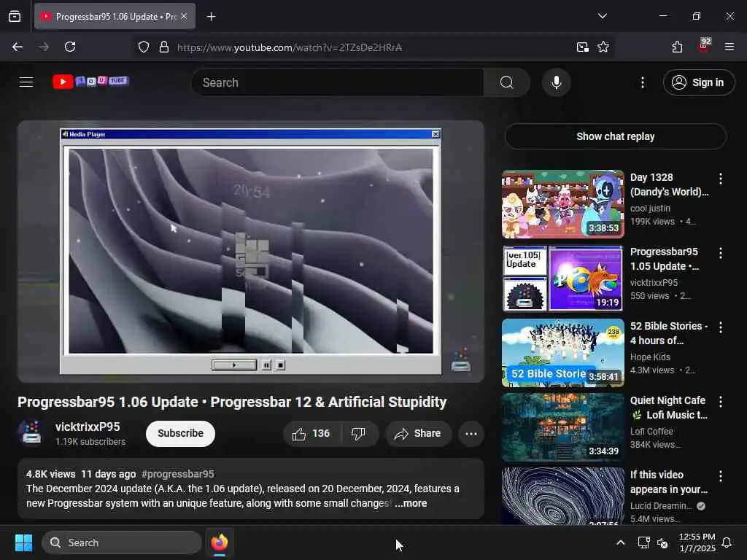The height and width of the screenshot is (560, 747).
Task: Subscribe to vicktrixxP95
Action: coord(181,433)
